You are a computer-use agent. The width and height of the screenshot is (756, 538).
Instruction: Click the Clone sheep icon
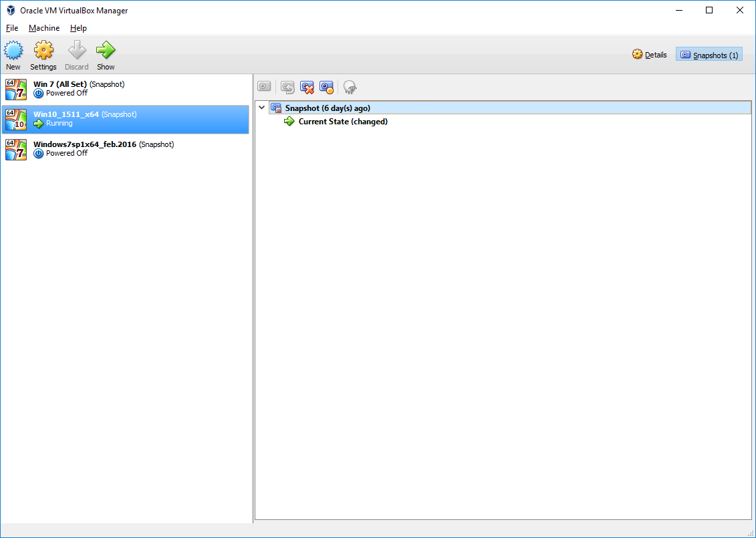click(x=350, y=88)
